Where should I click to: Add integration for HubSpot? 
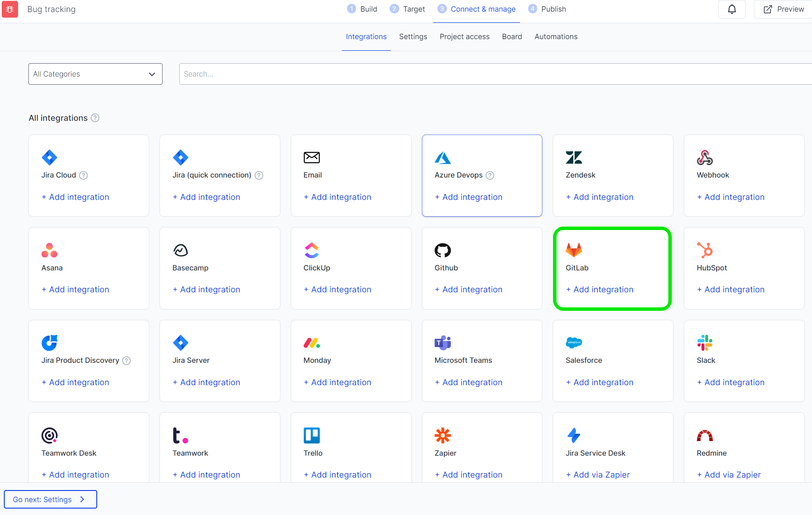[x=731, y=289]
